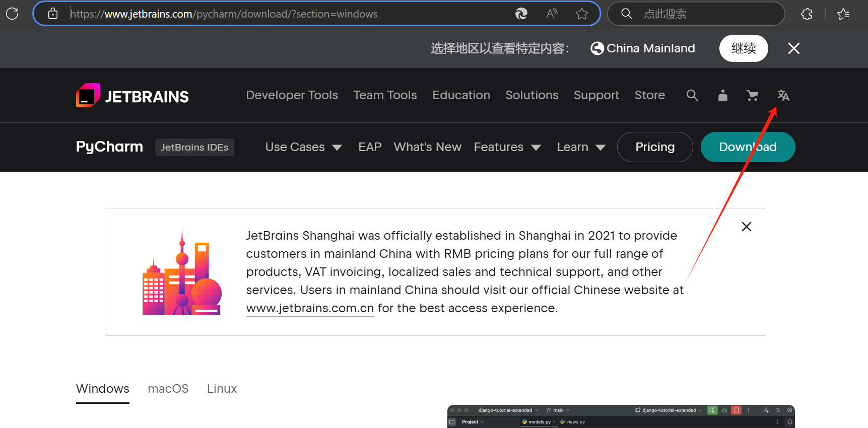Expand the Features dropdown
The image size is (868, 428).
pos(507,147)
